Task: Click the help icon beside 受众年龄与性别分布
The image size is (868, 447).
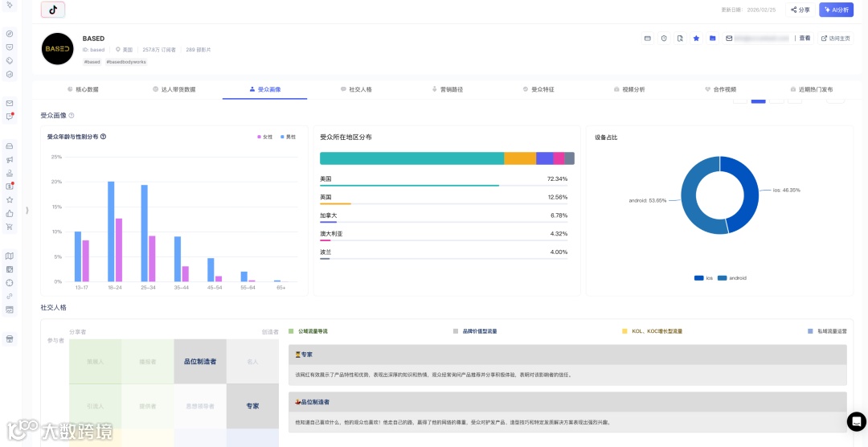Action: point(104,136)
